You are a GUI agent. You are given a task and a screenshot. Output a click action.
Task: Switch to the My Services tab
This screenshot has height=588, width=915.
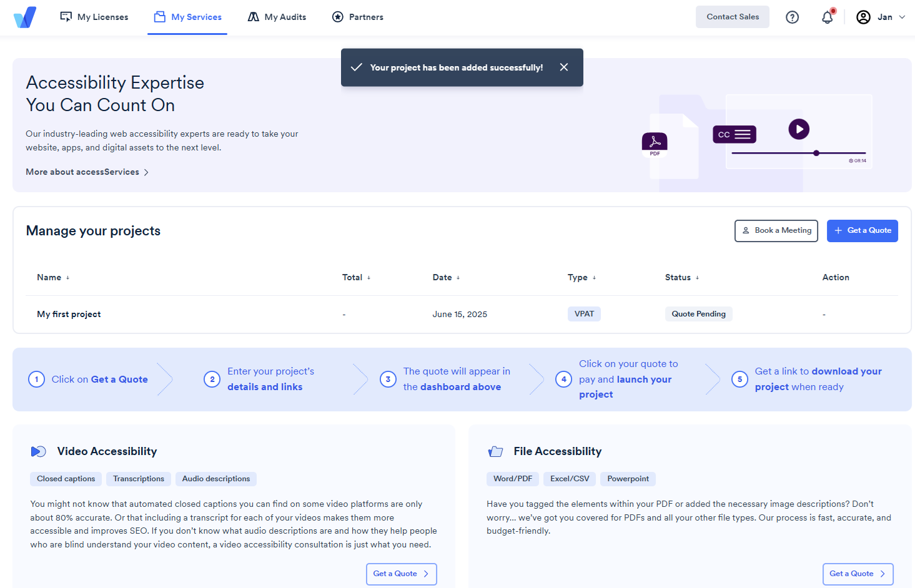187,17
